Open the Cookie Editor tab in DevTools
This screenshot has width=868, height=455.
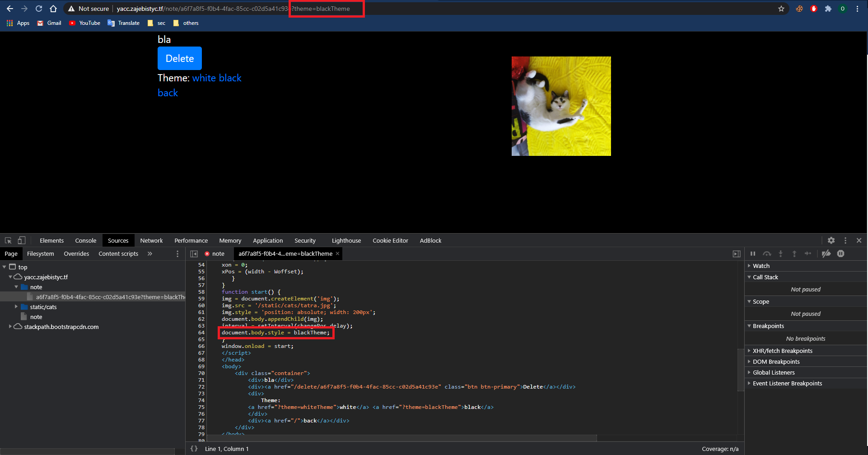390,240
